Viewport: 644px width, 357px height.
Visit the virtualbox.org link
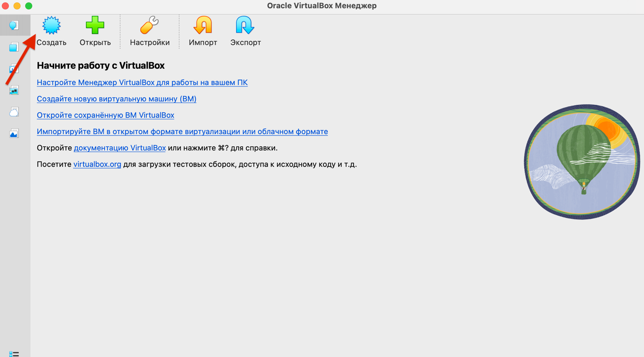(x=97, y=164)
